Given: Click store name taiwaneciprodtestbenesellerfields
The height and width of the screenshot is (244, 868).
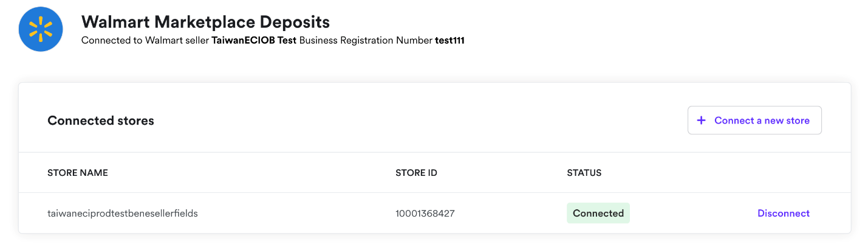Looking at the screenshot, I should click(123, 214).
